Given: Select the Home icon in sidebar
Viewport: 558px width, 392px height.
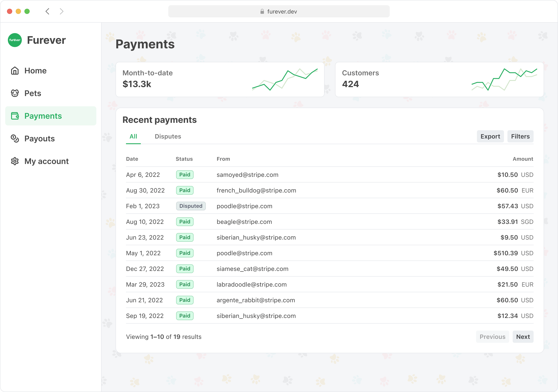Looking at the screenshot, I should 15,70.
